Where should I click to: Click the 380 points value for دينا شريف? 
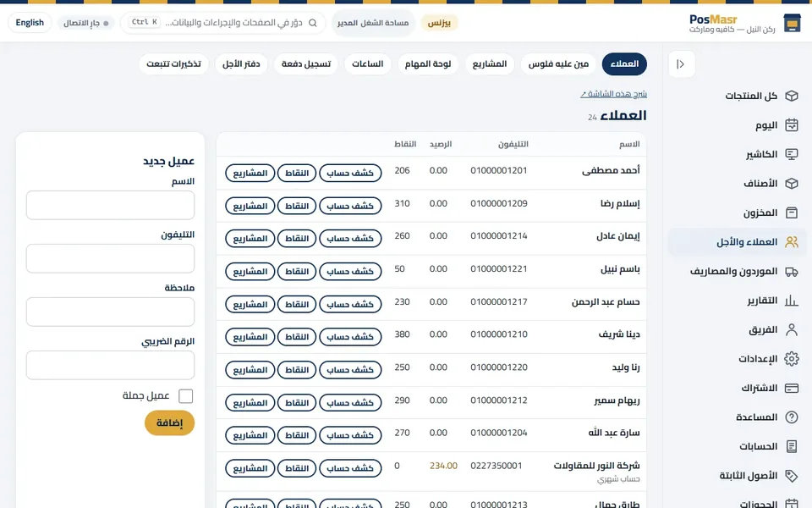tap(403, 334)
